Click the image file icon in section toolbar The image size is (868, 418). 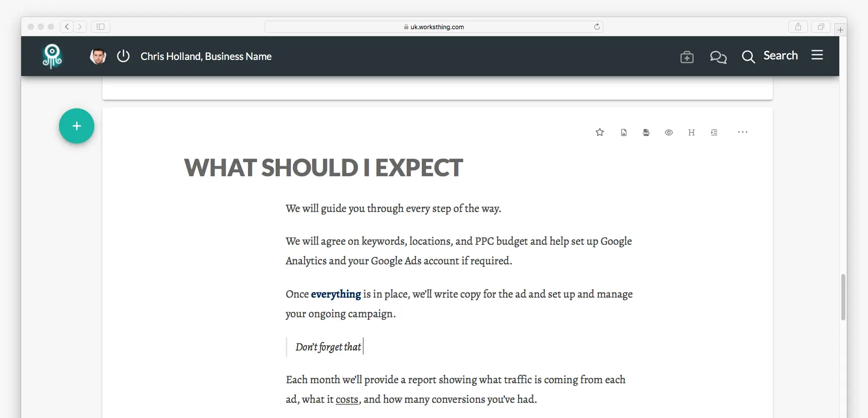click(624, 132)
